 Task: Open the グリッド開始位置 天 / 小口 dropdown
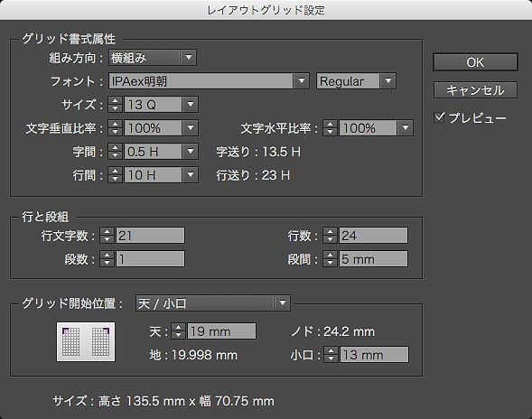213,303
